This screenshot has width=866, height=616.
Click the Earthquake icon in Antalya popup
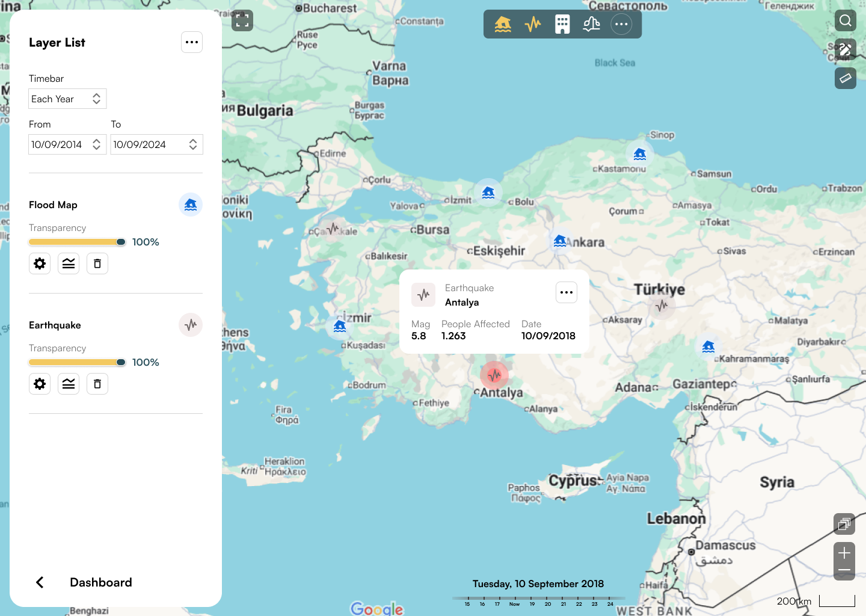(423, 295)
